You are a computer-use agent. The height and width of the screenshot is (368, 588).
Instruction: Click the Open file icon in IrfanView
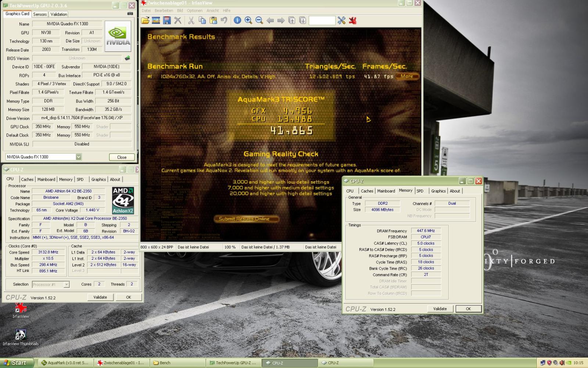click(145, 20)
